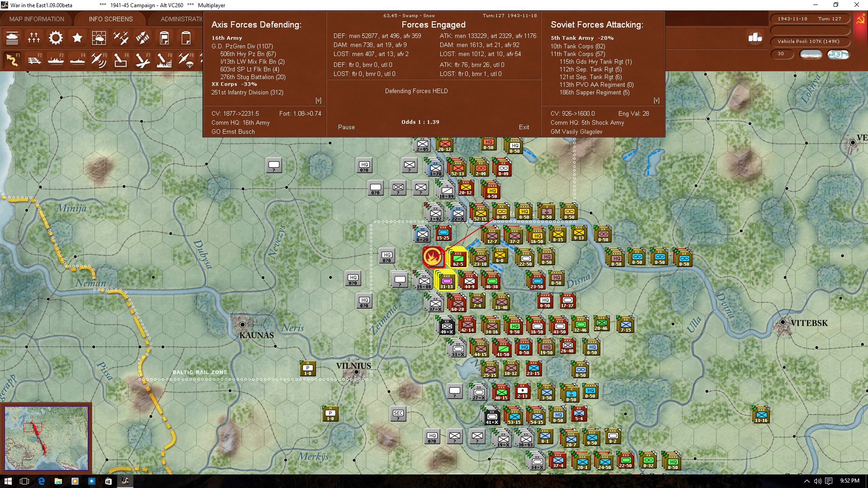Click the victory podium icon
The height and width of the screenshot is (488, 868).
[x=755, y=38]
